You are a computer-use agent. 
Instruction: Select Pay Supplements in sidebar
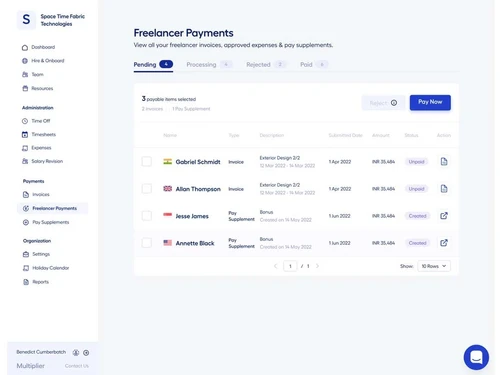pos(51,222)
